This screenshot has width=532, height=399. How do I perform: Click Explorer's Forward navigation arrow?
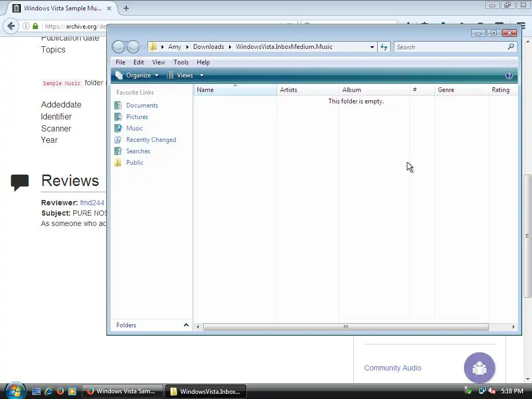[133, 47]
